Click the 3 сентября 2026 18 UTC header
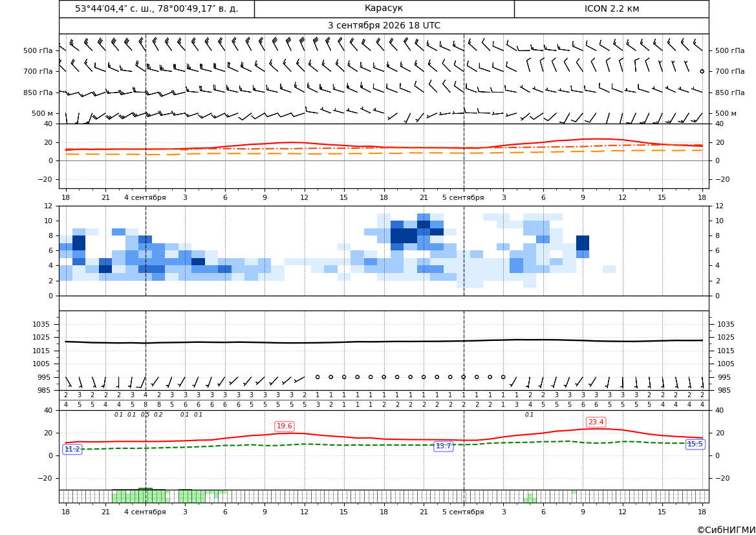The width and height of the screenshot is (756, 535). click(x=383, y=26)
